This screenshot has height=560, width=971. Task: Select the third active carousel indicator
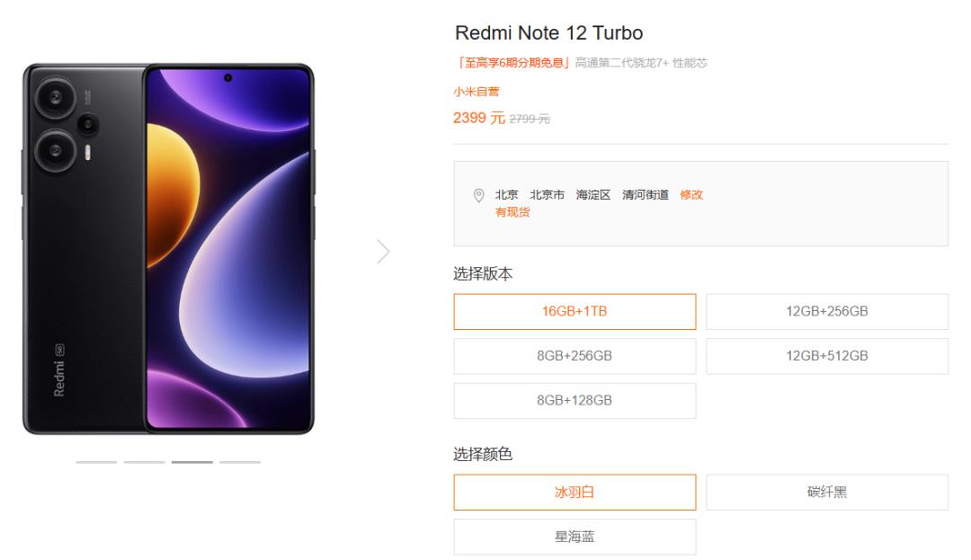192,462
